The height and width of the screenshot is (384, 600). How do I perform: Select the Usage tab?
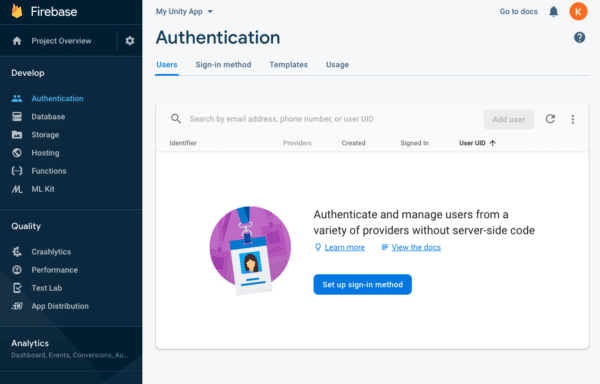tap(337, 65)
